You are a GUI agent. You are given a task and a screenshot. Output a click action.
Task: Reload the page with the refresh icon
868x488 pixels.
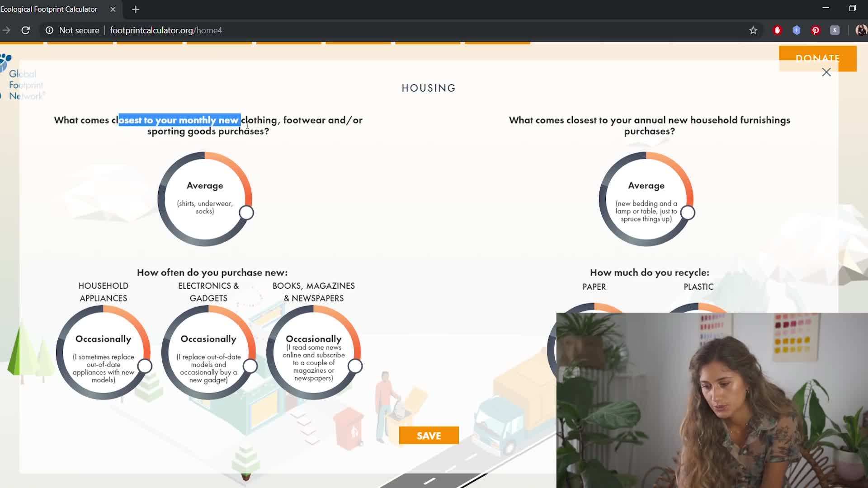coord(26,30)
